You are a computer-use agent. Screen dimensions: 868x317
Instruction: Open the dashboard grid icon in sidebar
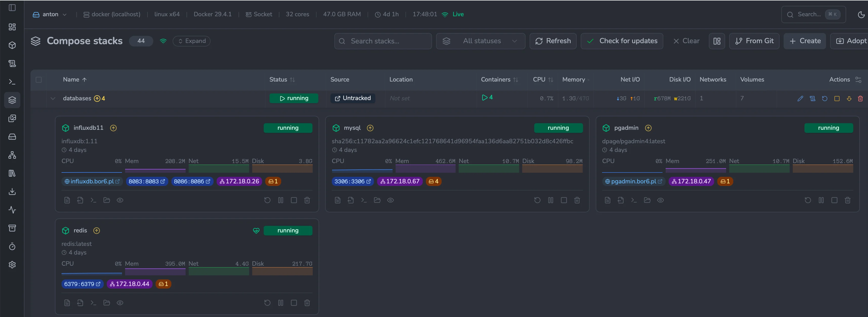coord(12,27)
